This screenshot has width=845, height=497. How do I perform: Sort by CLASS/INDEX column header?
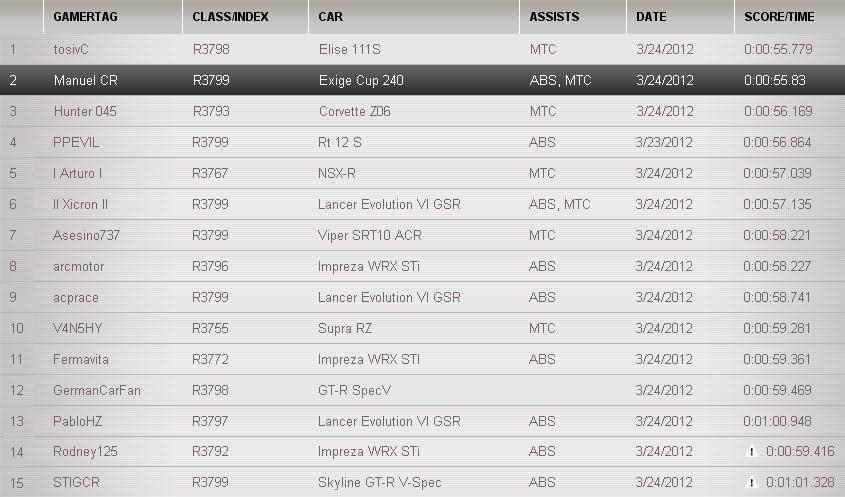coord(230,18)
